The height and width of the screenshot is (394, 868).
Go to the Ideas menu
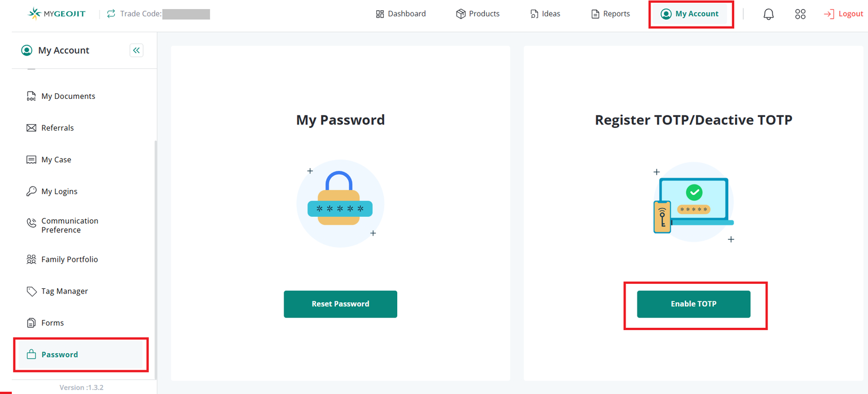coord(545,14)
